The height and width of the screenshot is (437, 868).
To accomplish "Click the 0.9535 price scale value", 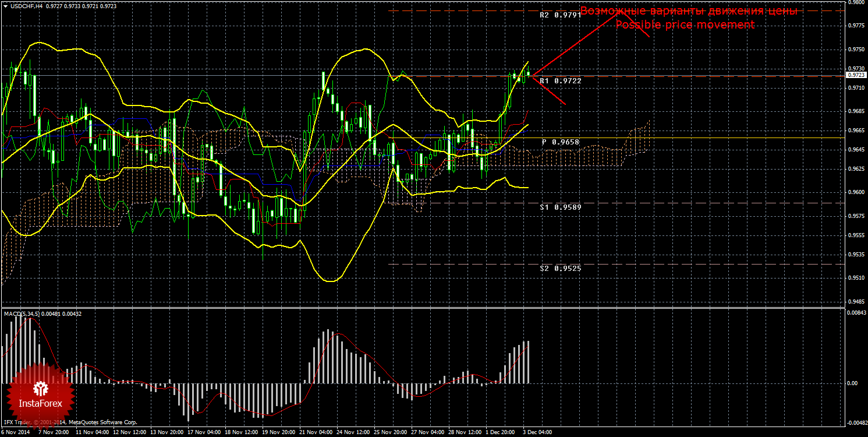I will tap(855, 255).
